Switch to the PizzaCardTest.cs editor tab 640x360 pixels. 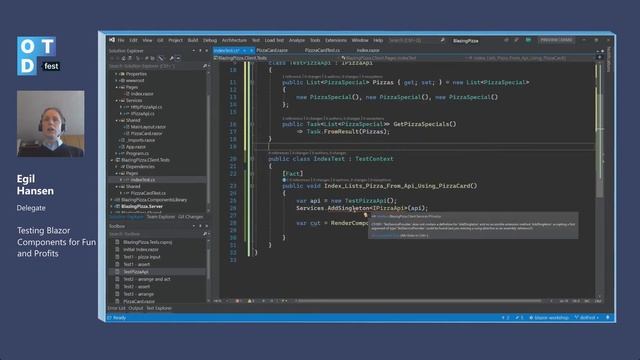(x=322, y=50)
